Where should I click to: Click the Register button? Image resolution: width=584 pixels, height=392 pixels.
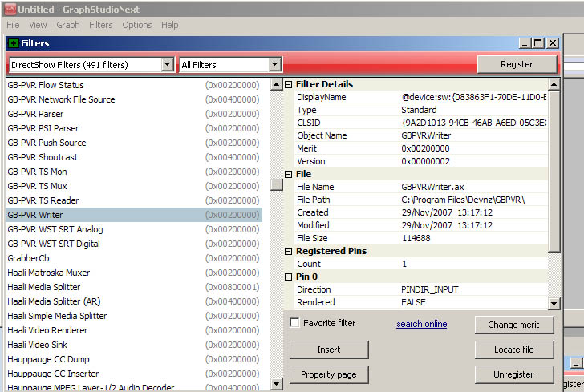(516, 64)
